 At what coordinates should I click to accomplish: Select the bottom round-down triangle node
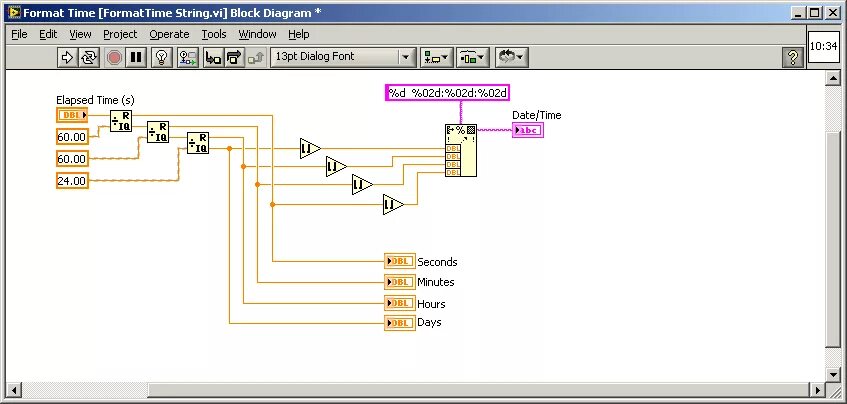pos(392,205)
